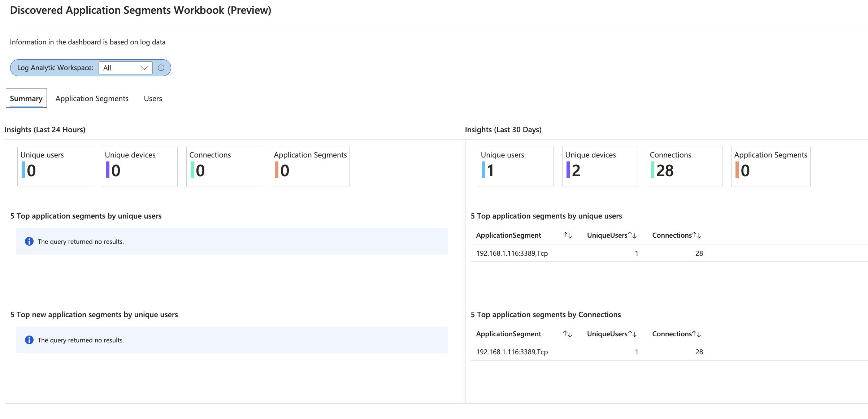The image size is (868, 419).
Task: Click 30-day Unique users tile showing 1
Action: 515,167
